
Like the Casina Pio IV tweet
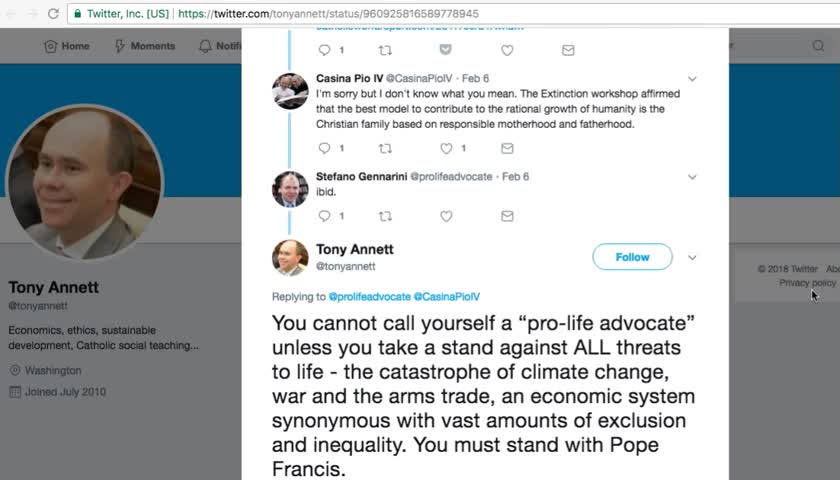pos(446,148)
